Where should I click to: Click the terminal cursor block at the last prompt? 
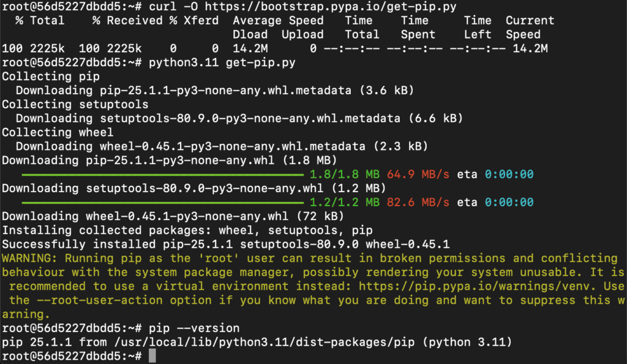click(x=152, y=355)
